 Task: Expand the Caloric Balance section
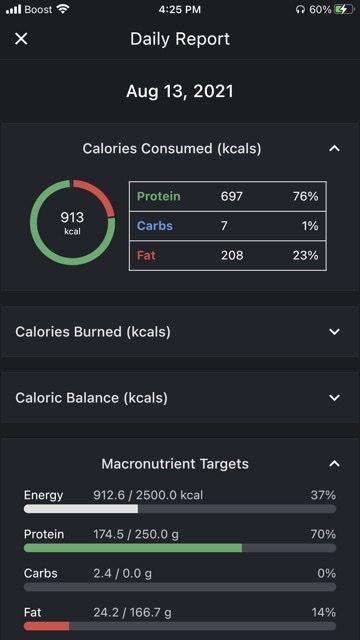click(334, 398)
